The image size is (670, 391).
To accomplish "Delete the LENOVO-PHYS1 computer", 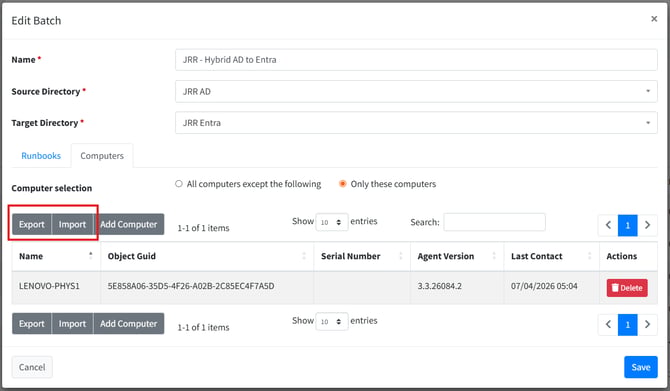I will pyautogui.click(x=627, y=288).
